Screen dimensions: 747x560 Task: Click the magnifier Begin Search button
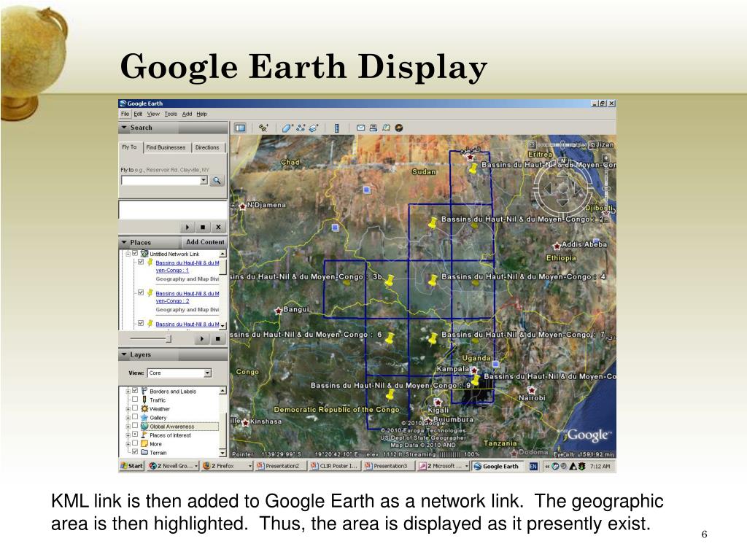pyautogui.click(x=217, y=181)
